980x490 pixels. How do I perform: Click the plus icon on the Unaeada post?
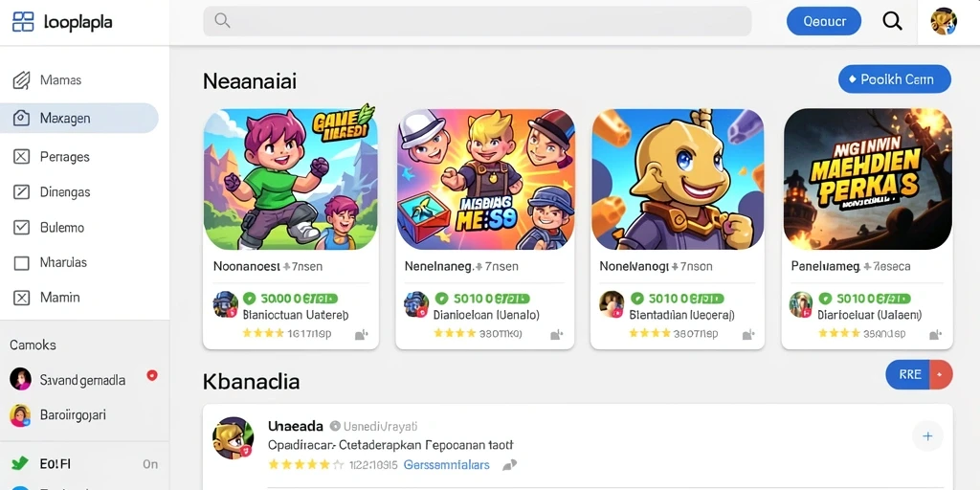coord(927,436)
